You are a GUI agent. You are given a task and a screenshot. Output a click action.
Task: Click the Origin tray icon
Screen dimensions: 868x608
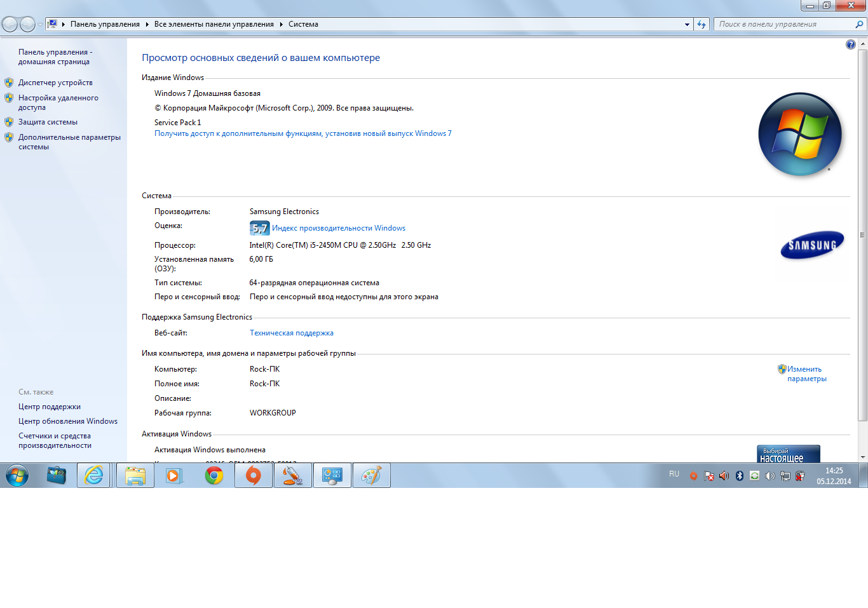pos(694,476)
